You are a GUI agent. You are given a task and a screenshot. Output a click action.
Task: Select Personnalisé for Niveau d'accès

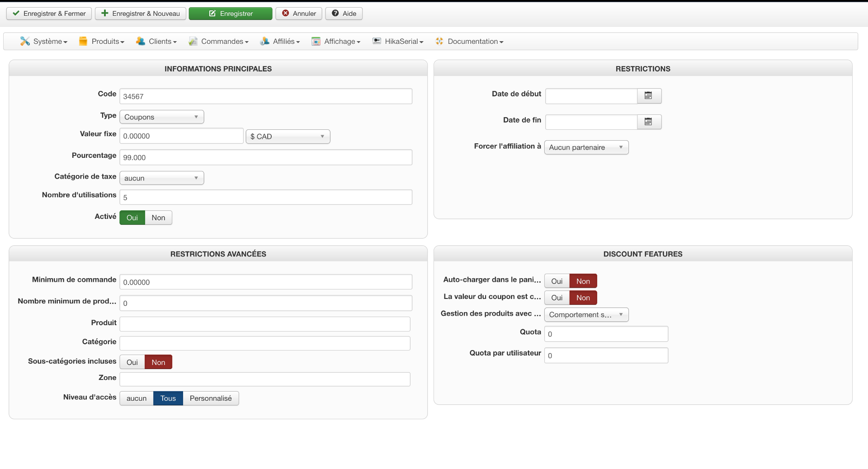[211, 398]
